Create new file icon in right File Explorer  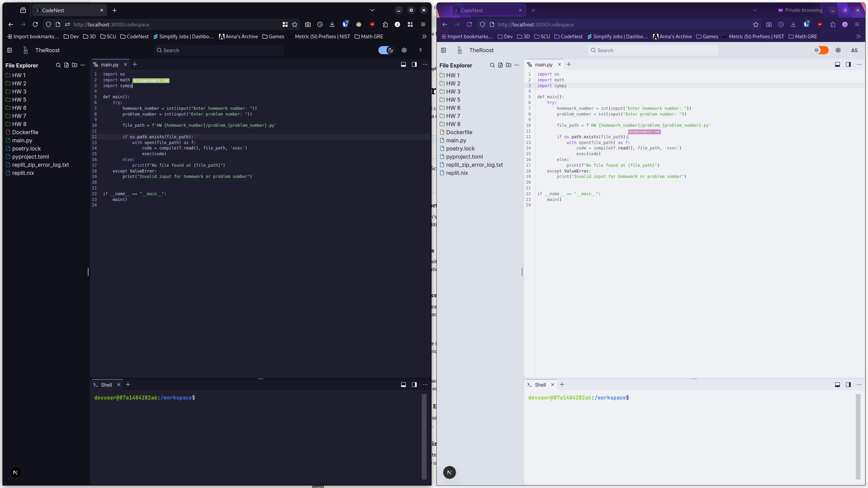[x=500, y=65]
